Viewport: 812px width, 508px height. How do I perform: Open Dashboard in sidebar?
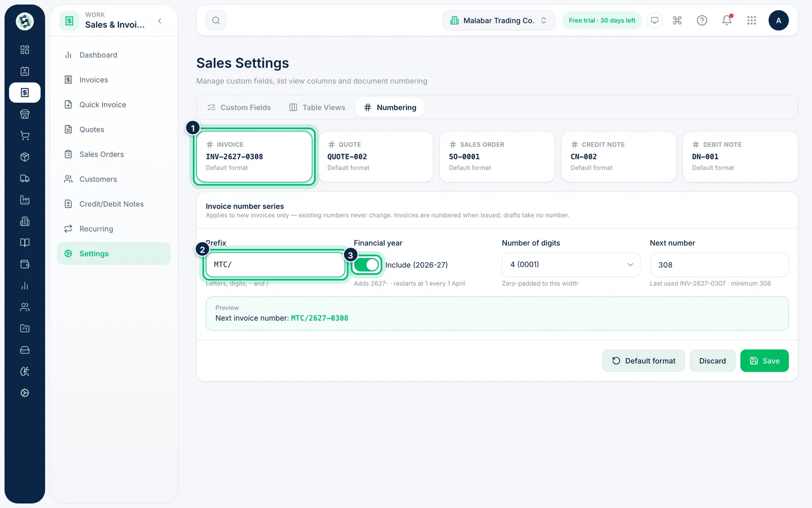click(114, 55)
